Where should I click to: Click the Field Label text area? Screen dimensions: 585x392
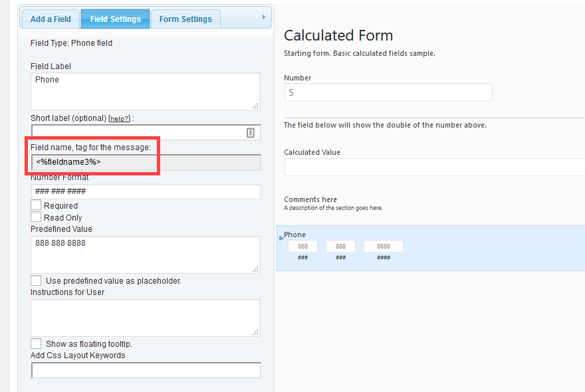point(145,90)
